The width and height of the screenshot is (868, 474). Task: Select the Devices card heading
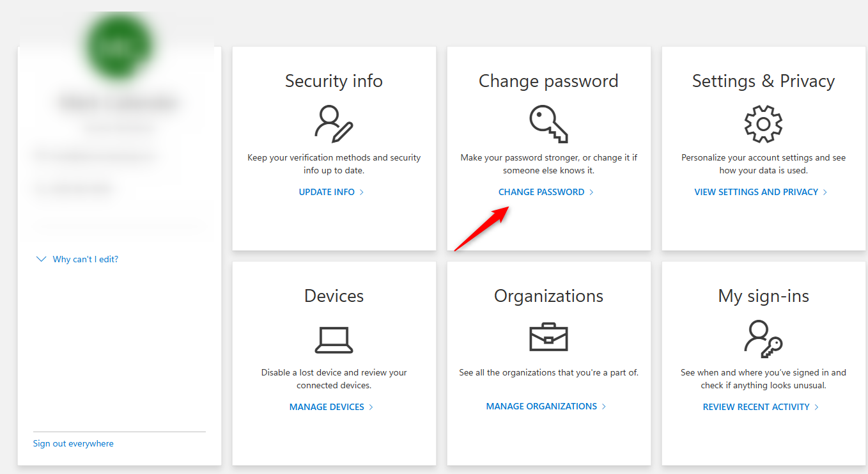tap(334, 296)
